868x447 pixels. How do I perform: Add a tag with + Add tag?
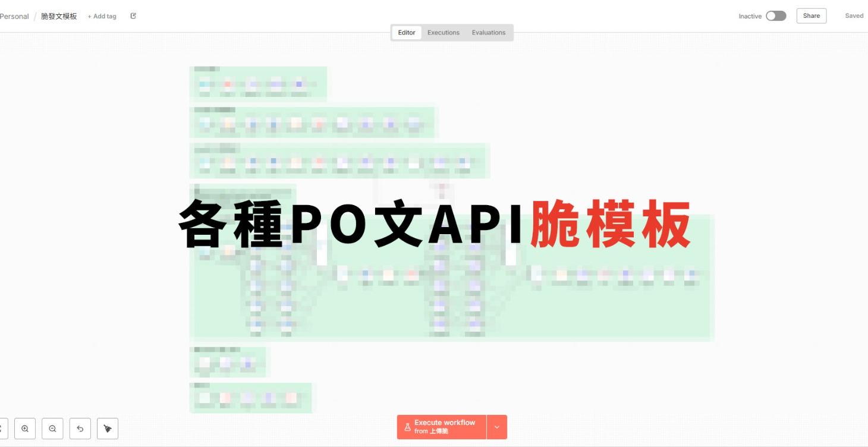point(102,16)
